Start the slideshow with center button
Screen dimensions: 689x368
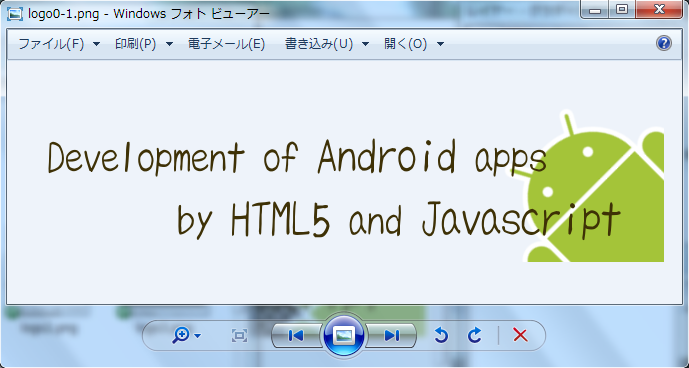[x=344, y=336]
